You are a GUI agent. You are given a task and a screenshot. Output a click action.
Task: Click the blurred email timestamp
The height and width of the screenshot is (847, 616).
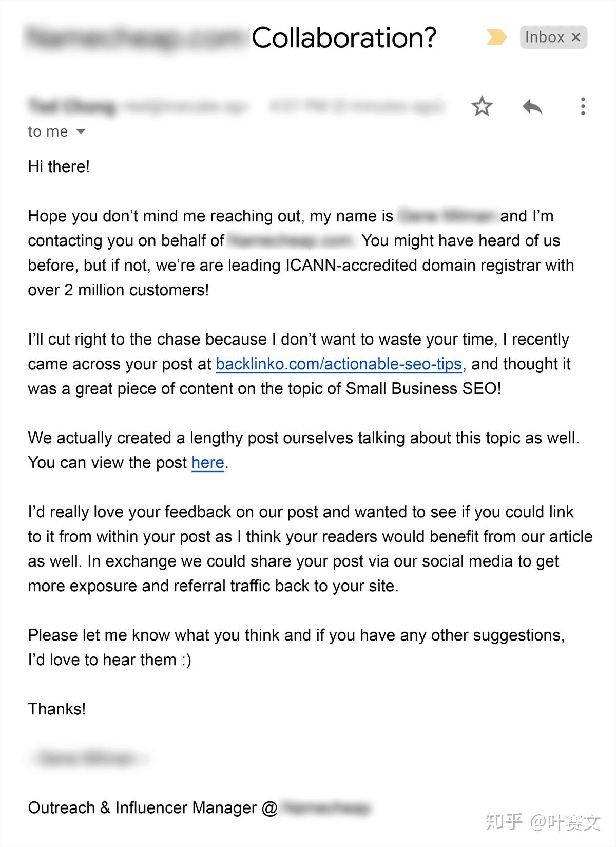(x=356, y=107)
